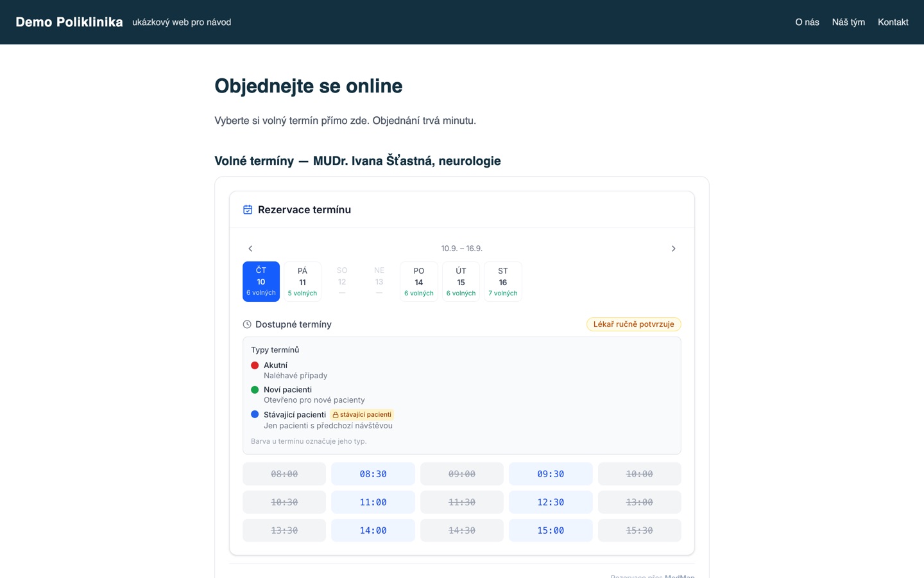Click the Demo Poliklinika site title
The image size is (924, 578).
click(x=69, y=22)
